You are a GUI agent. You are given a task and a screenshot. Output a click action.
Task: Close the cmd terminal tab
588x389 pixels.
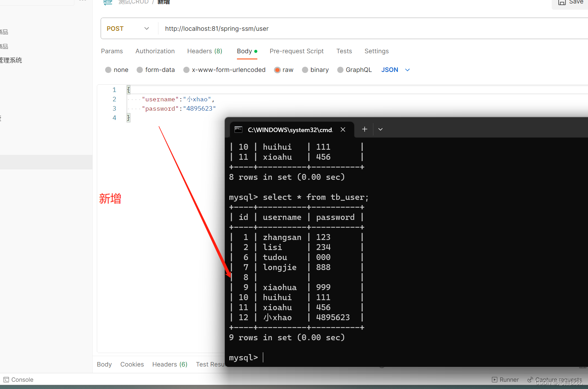pyautogui.click(x=343, y=130)
